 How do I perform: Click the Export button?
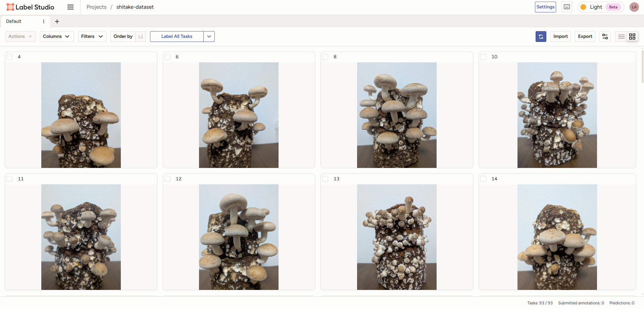coord(585,37)
